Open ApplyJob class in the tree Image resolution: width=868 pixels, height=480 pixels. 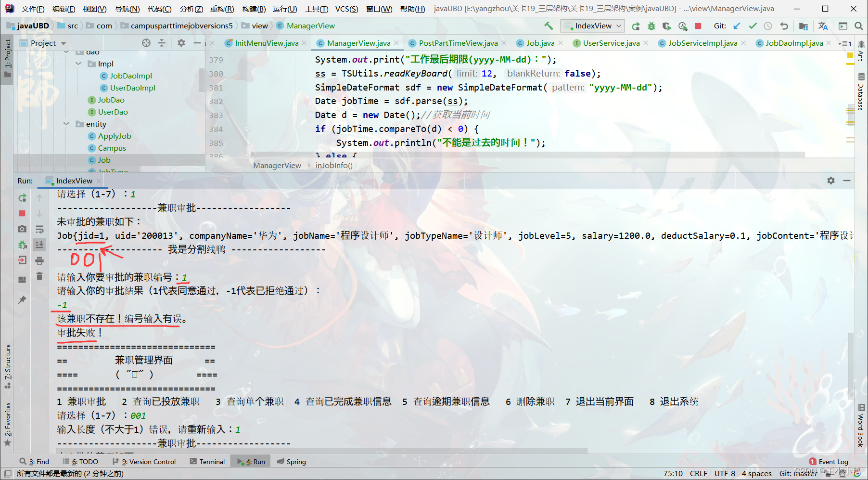[114, 136]
